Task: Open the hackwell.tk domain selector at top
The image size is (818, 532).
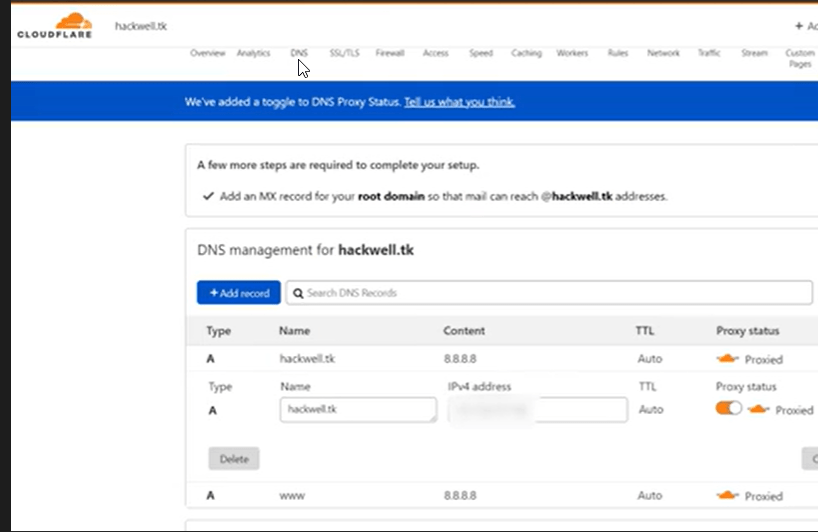Action: 141,24
